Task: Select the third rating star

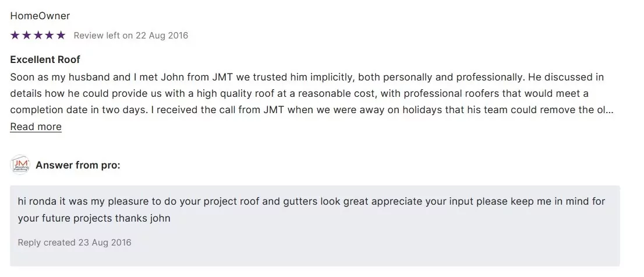Action: (x=38, y=36)
